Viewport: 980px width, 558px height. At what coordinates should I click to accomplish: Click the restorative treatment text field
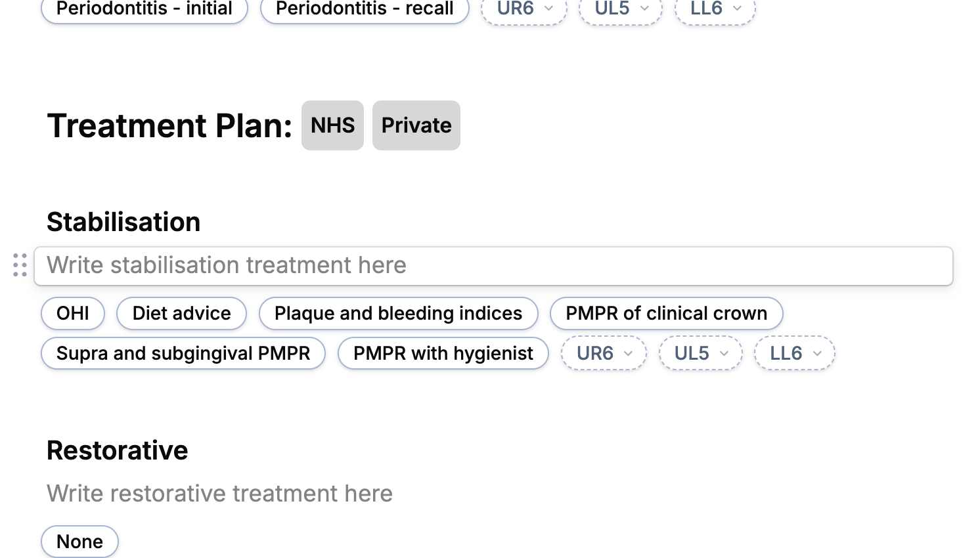click(x=219, y=494)
